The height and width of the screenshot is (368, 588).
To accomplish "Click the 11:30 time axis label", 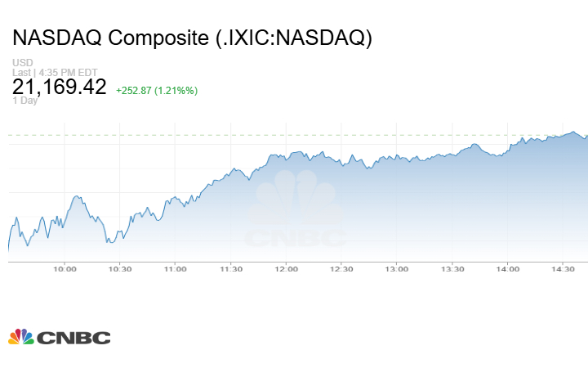I will pos(230,269).
